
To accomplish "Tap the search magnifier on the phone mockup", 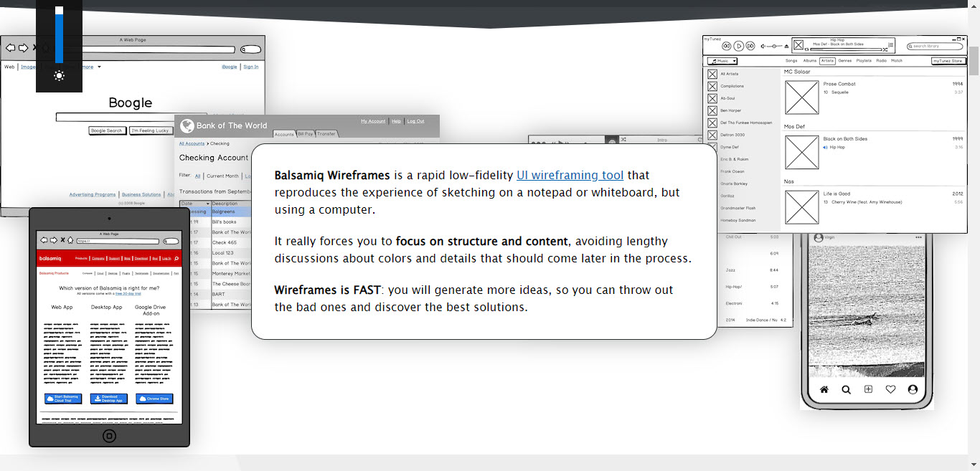I will click(847, 389).
